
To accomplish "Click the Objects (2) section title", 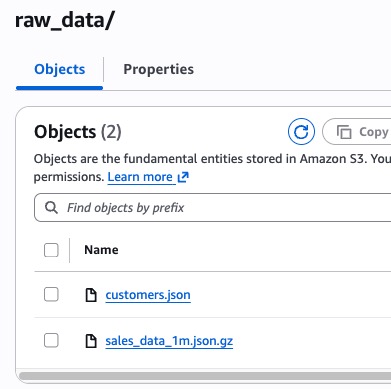I will point(78,132).
